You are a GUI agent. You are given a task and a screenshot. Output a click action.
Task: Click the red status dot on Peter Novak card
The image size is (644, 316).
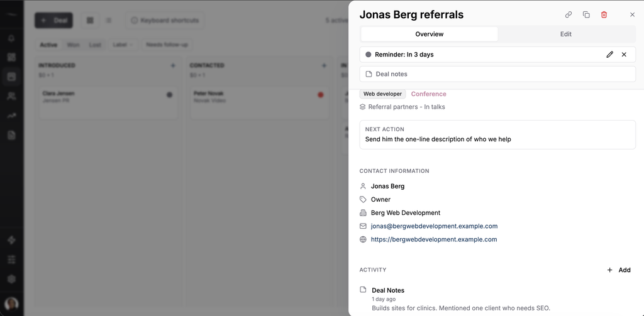(320, 95)
